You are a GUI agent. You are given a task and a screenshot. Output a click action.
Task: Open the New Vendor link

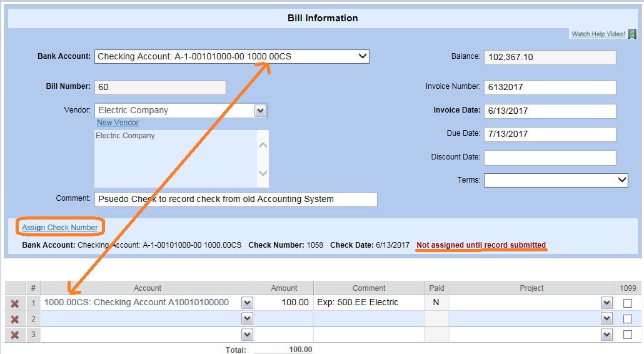(118, 123)
